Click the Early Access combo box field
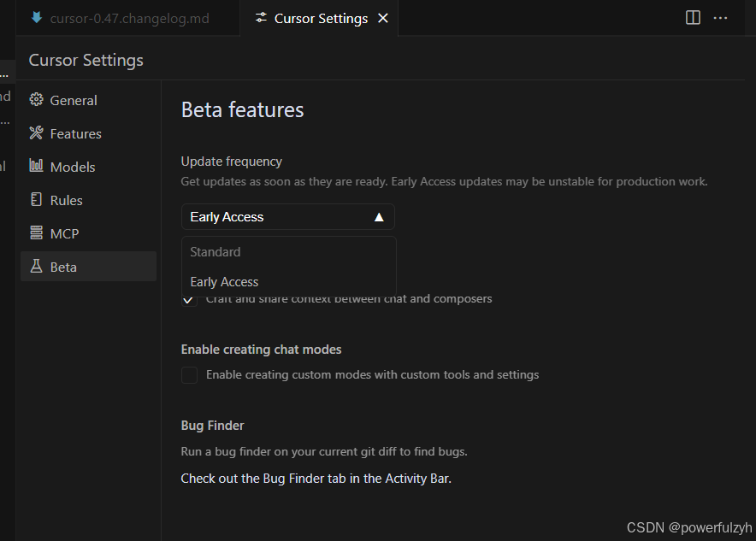756x541 pixels. [x=274, y=217]
